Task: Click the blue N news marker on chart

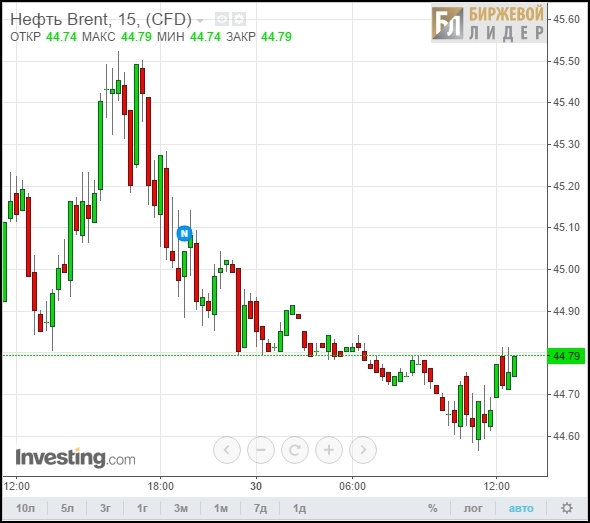Action: tap(184, 234)
